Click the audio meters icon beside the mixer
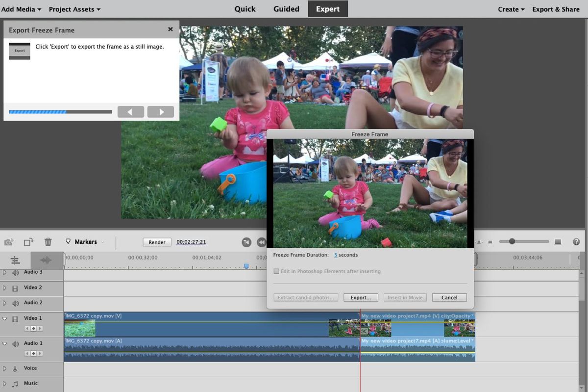Image resolution: width=588 pixels, height=392 pixels. pyautogui.click(x=47, y=260)
